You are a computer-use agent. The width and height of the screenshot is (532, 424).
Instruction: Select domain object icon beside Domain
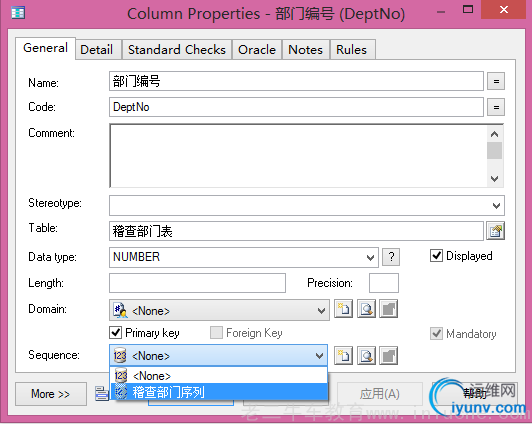click(366, 309)
